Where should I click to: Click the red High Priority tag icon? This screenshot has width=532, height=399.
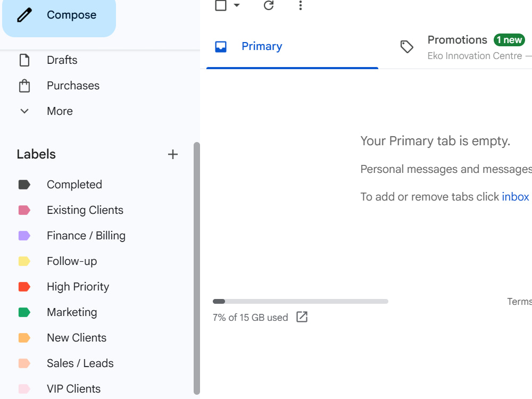pos(24,287)
